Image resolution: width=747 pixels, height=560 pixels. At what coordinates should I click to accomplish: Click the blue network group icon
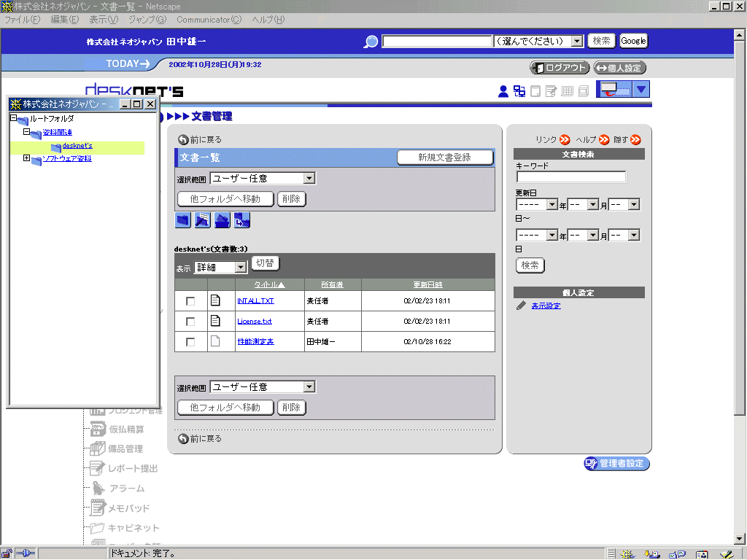[519, 91]
